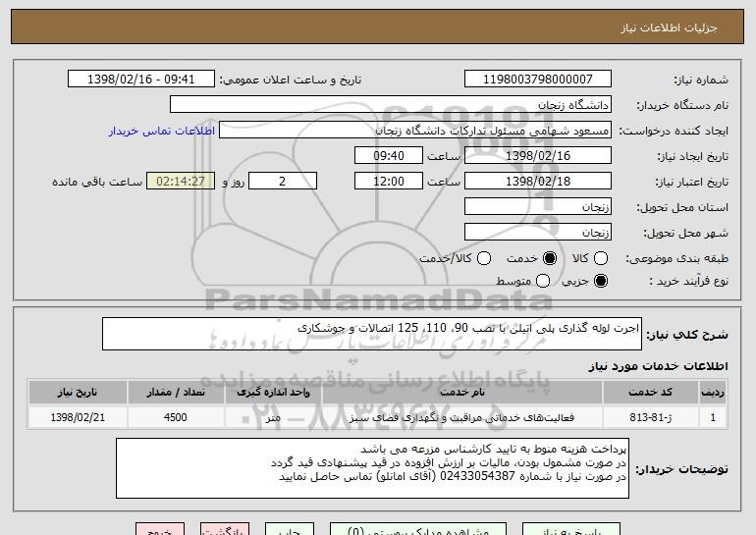The width and height of the screenshot is (756, 535).
Task: Click the creation time field 09:40
Action: [x=389, y=156]
